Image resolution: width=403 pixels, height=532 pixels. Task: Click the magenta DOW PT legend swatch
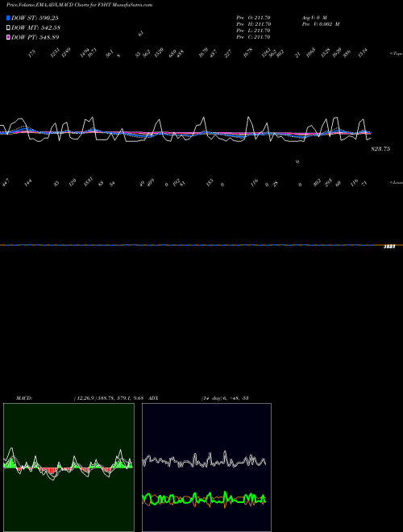click(x=8, y=37)
